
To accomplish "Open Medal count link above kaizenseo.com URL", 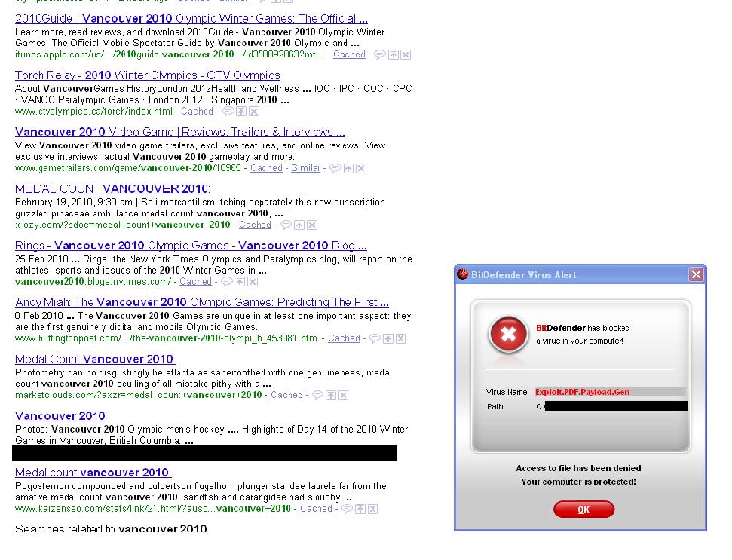I will click(93, 473).
